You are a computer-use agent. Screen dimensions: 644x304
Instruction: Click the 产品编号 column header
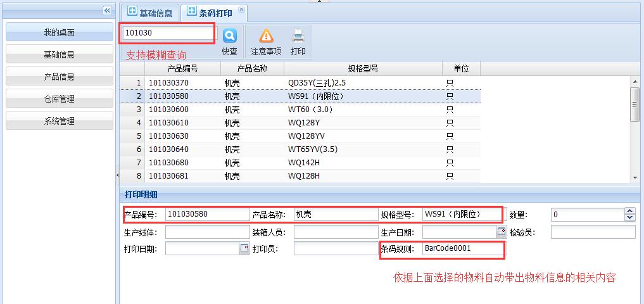point(182,68)
